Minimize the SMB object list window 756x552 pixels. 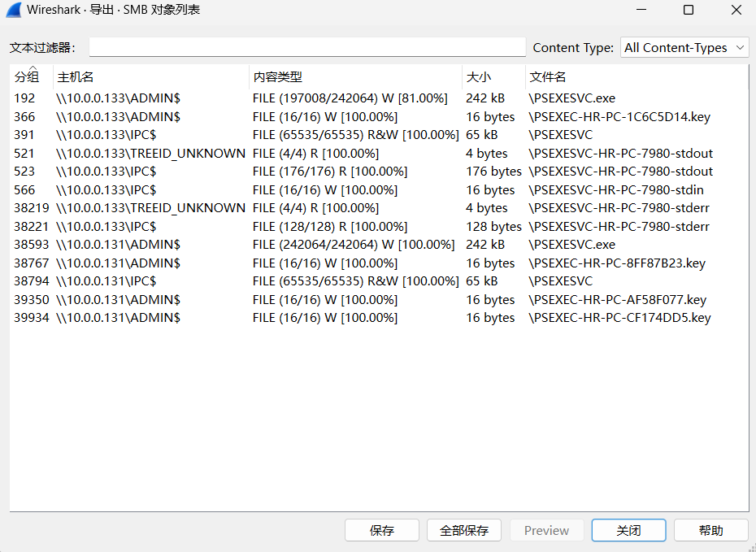(641, 10)
